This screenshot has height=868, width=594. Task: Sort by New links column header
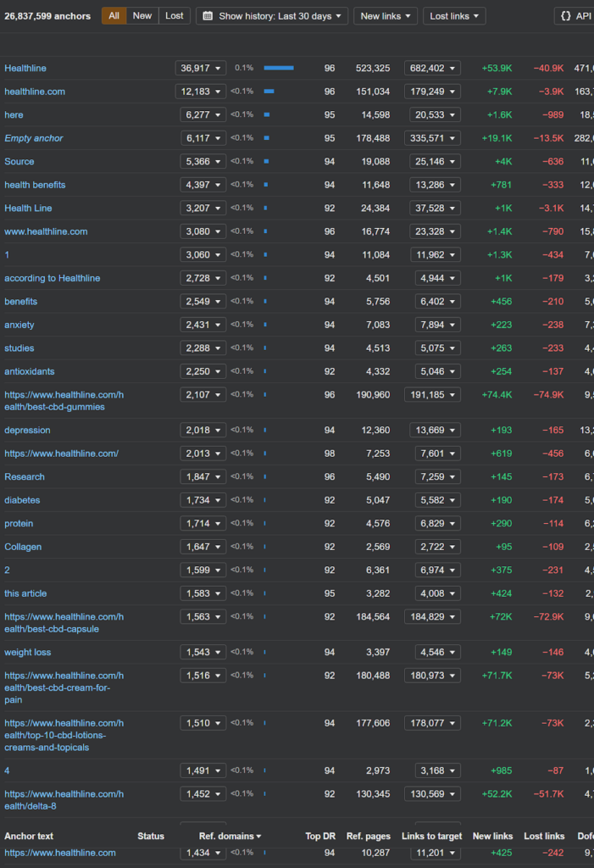[492, 836]
